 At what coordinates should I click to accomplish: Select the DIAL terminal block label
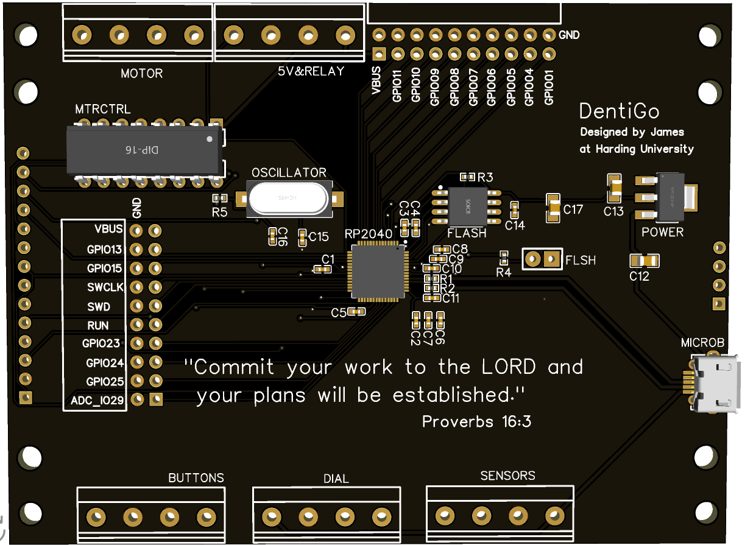(336, 479)
